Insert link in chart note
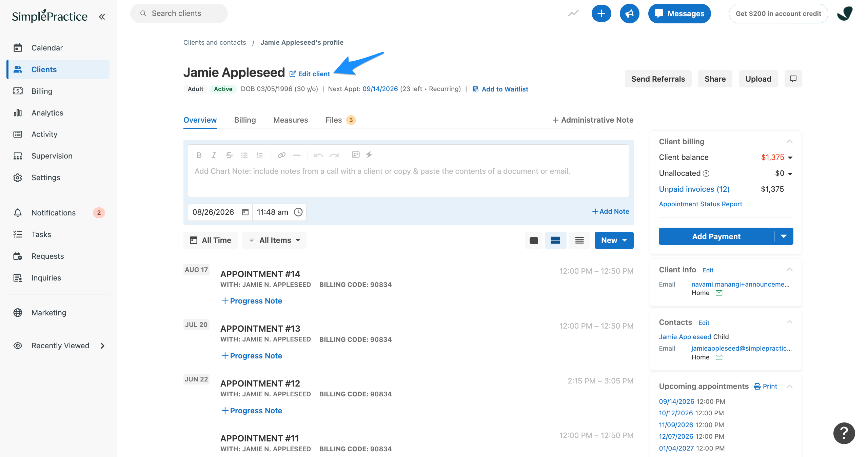 [x=281, y=155]
